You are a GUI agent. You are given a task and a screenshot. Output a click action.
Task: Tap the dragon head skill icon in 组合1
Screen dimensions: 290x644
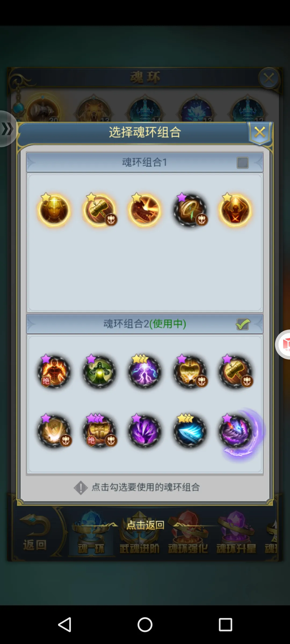144,210
